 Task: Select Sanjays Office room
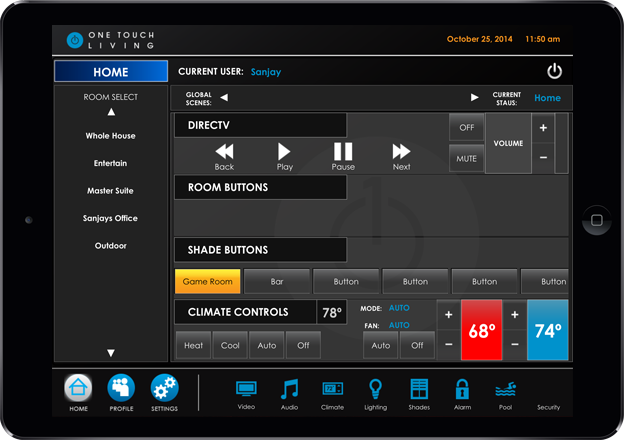pyautogui.click(x=111, y=218)
